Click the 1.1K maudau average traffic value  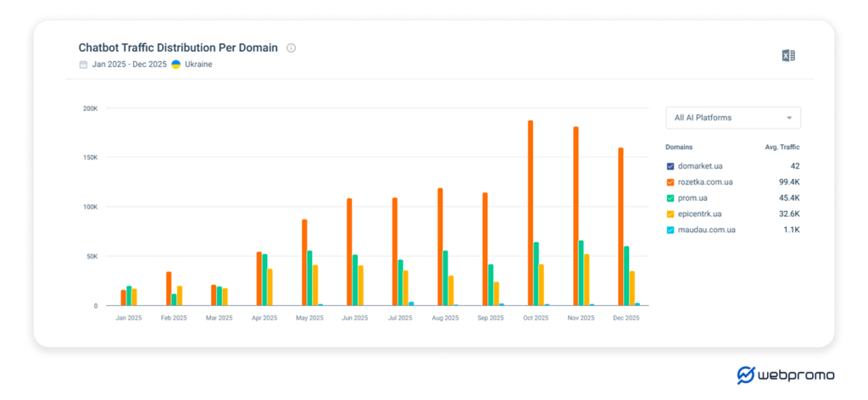(792, 231)
